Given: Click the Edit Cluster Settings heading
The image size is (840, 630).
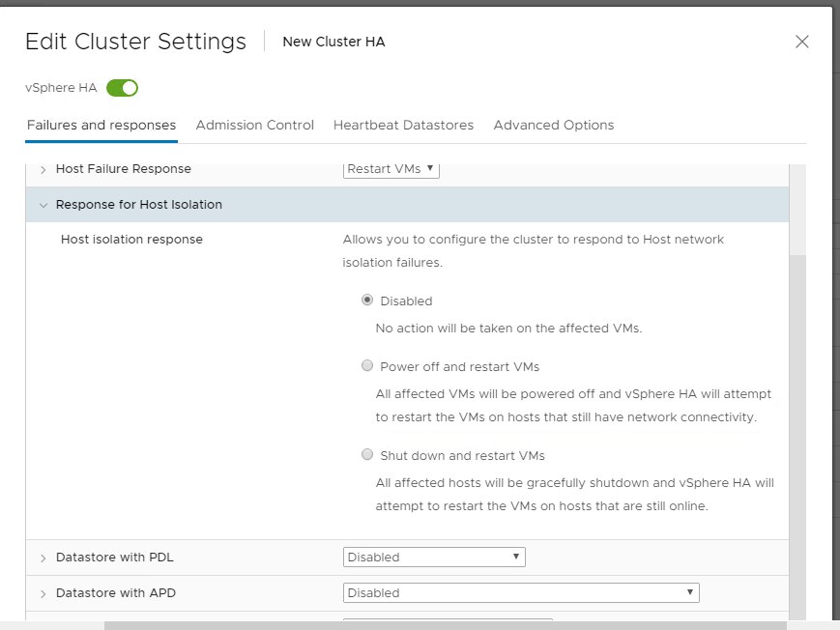Looking at the screenshot, I should 135,42.
